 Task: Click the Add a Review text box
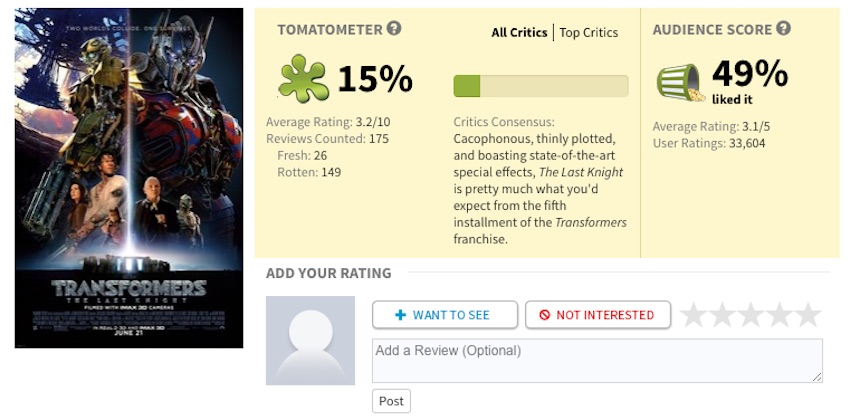(597, 360)
